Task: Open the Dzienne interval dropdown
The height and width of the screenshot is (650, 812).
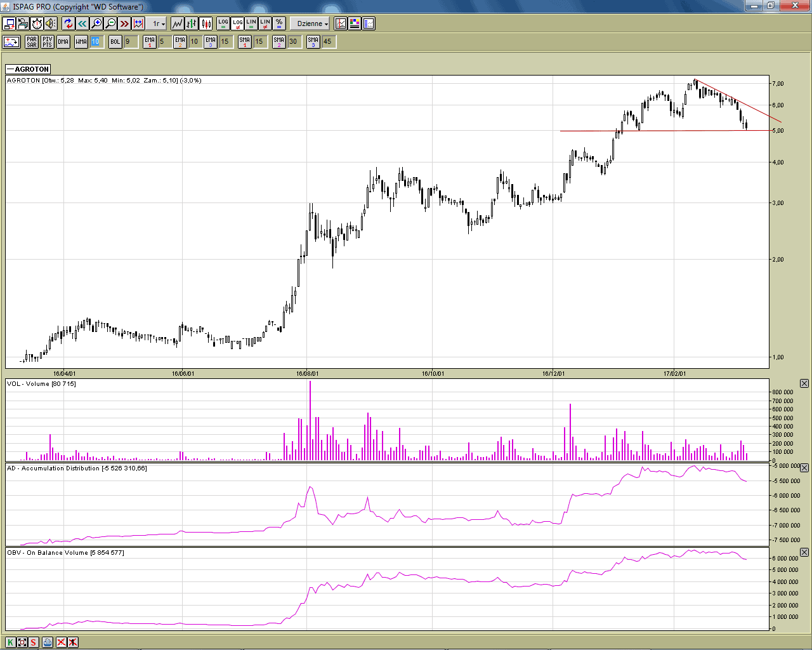Action: click(x=312, y=23)
